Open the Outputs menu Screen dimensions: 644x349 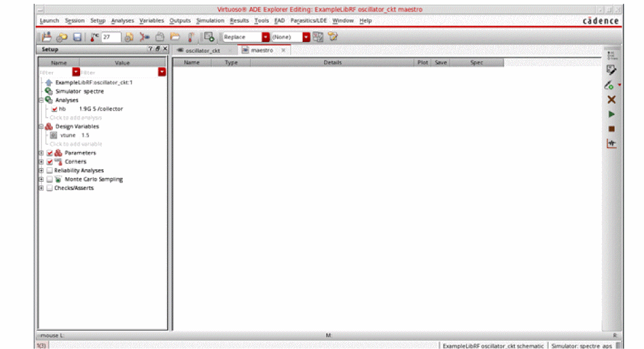(180, 20)
